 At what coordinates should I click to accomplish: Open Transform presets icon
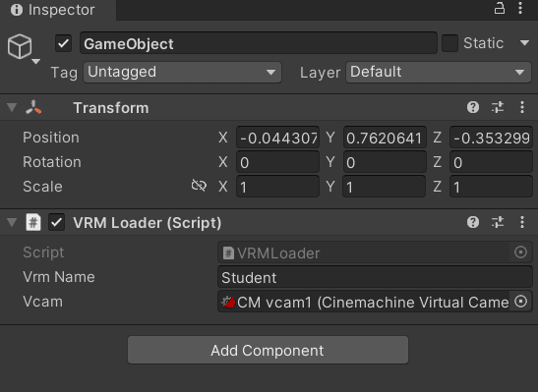[x=498, y=107]
